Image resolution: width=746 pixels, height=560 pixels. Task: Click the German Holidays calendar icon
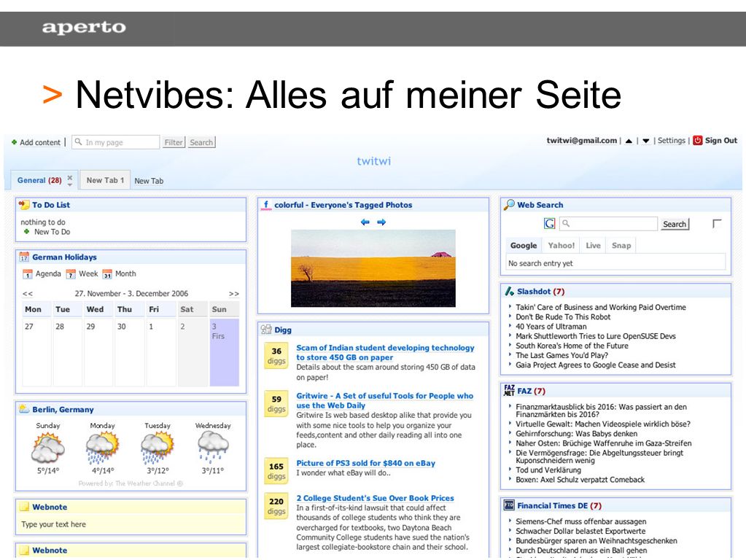tap(24, 257)
